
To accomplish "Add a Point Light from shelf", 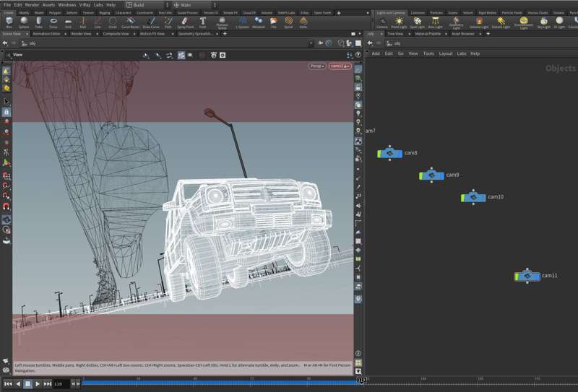I will 399,22.
